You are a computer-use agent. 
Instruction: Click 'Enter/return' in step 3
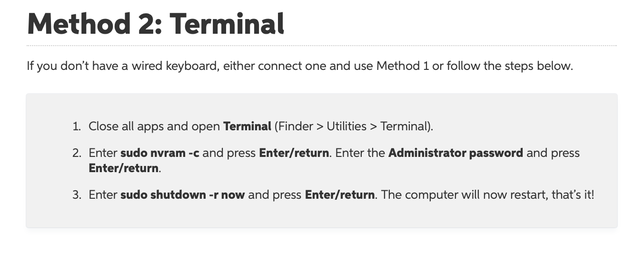pos(339,195)
